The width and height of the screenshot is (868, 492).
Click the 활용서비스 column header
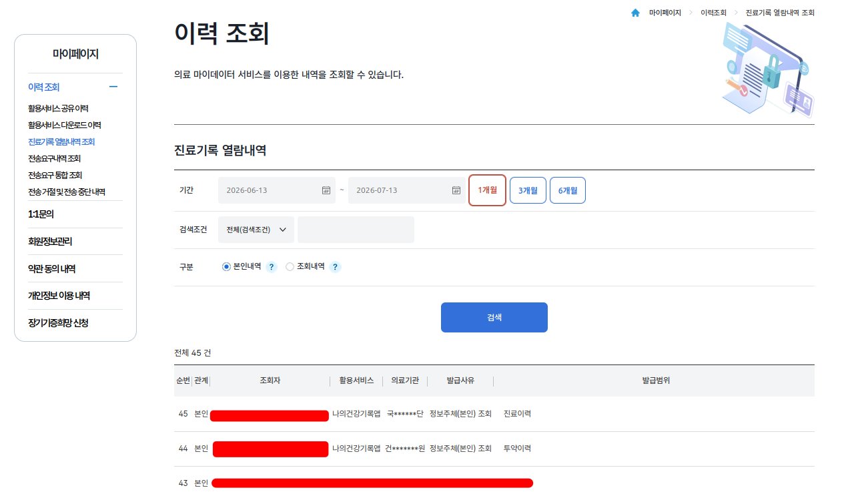(x=356, y=380)
